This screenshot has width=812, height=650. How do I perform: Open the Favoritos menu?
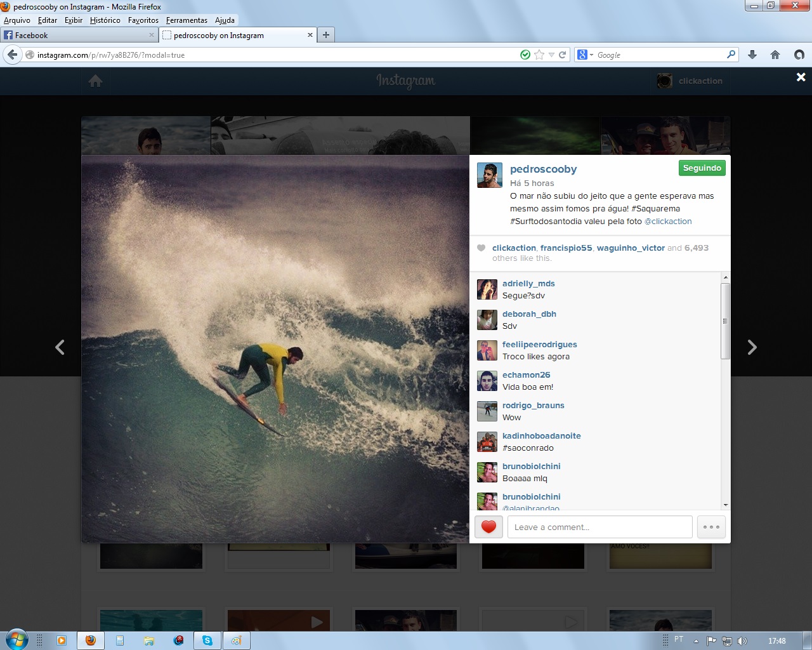coord(143,20)
